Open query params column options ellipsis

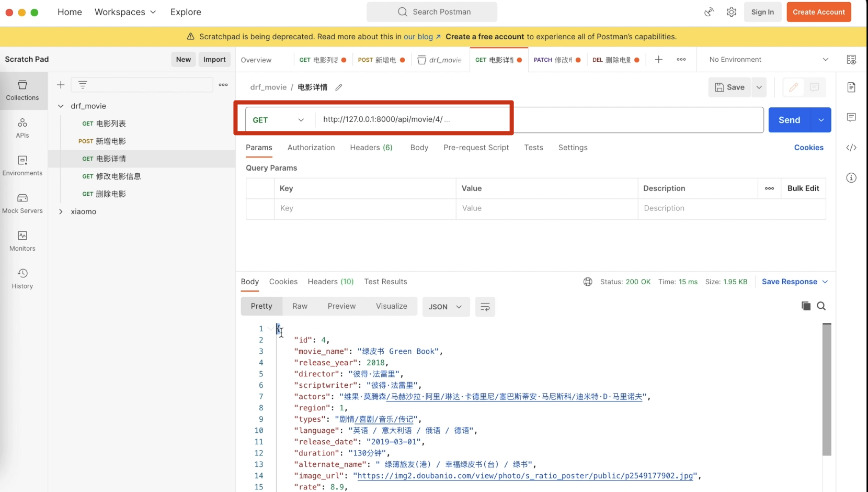pyautogui.click(x=769, y=188)
